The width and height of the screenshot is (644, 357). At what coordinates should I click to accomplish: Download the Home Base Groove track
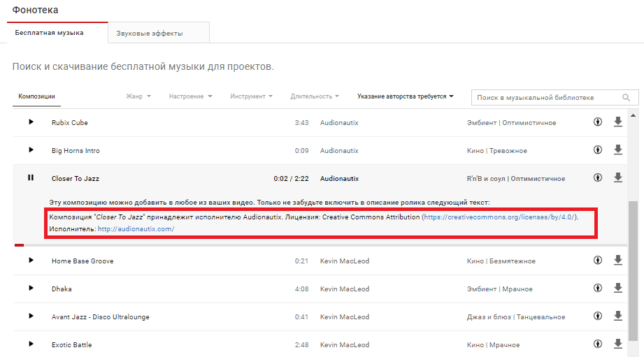[x=617, y=261]
